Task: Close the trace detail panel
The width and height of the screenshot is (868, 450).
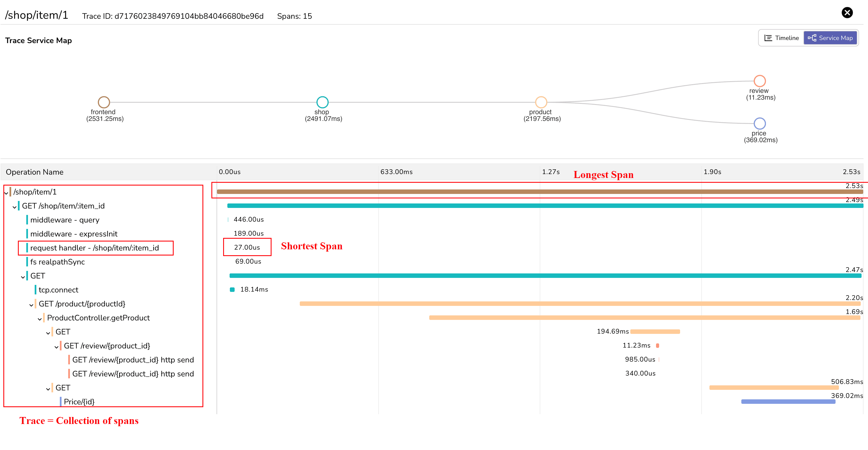Action: pyautogui.click(x=847, y=13)
